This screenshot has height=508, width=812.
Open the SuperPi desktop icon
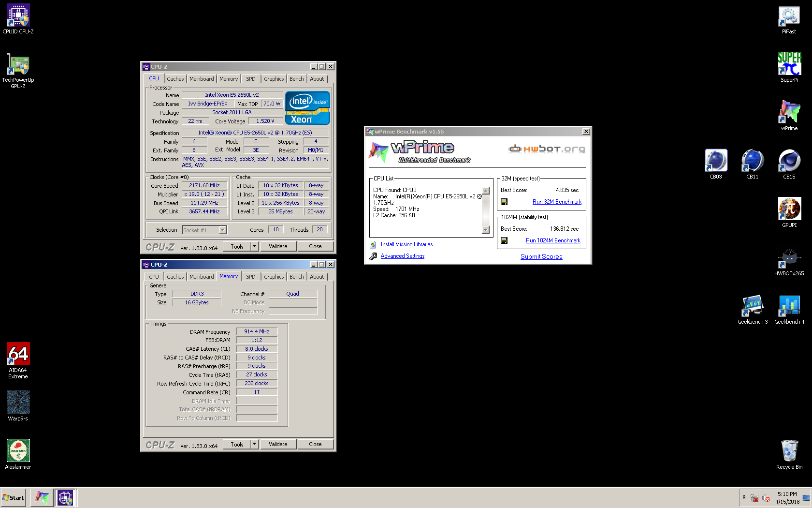(789, 68)
